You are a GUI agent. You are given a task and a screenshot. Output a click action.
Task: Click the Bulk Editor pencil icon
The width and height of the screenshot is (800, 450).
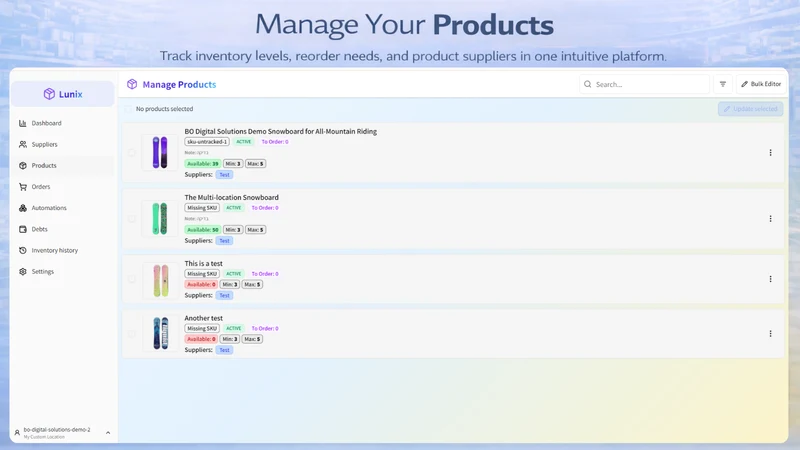coord(744,84)
